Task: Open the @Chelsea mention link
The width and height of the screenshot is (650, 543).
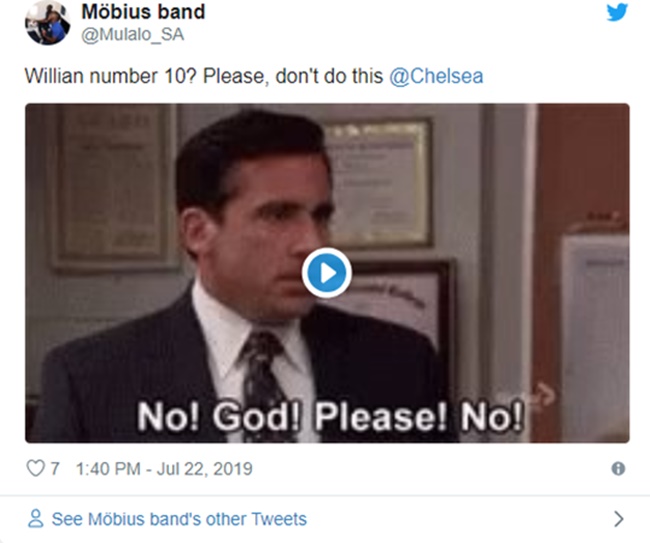Action: coord(436,76)
